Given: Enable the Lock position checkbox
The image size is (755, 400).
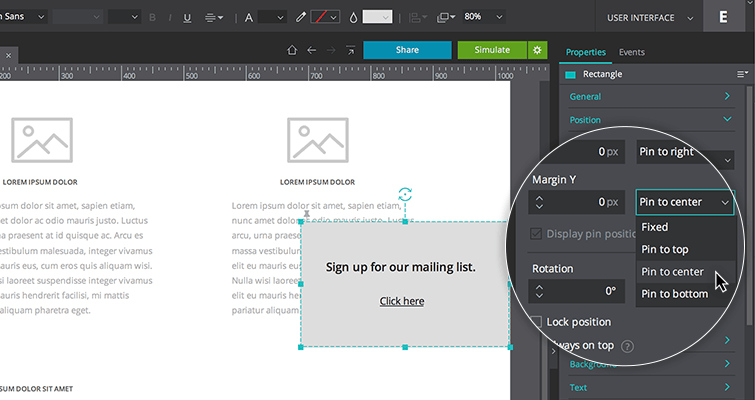Looking at the screenshot, I should pos(537,322).
